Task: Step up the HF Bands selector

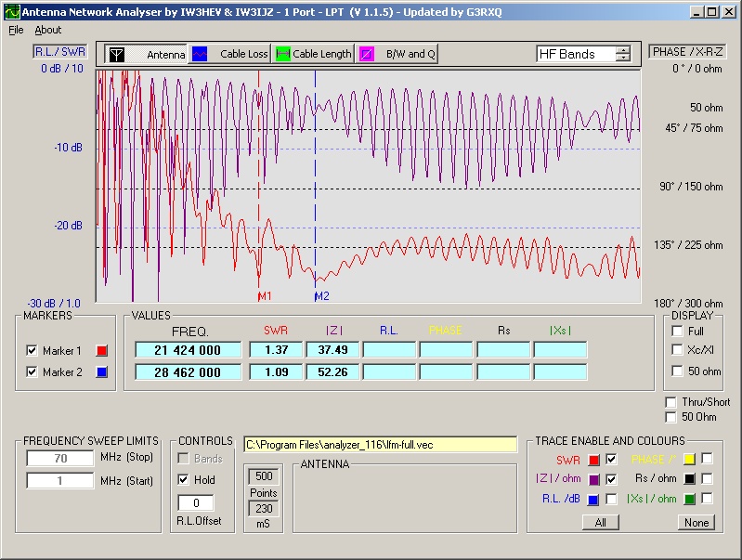Action: (x=623, y=50)
